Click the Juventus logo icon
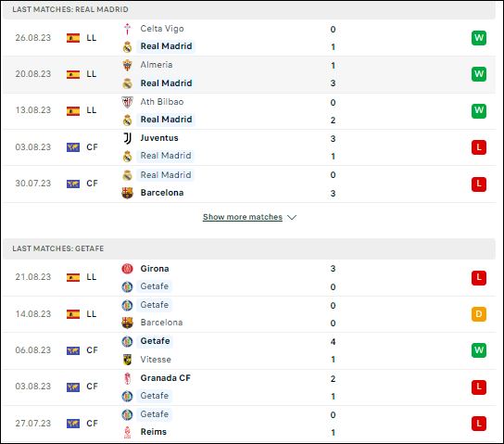The image size is (504, 444). (127, 138)
